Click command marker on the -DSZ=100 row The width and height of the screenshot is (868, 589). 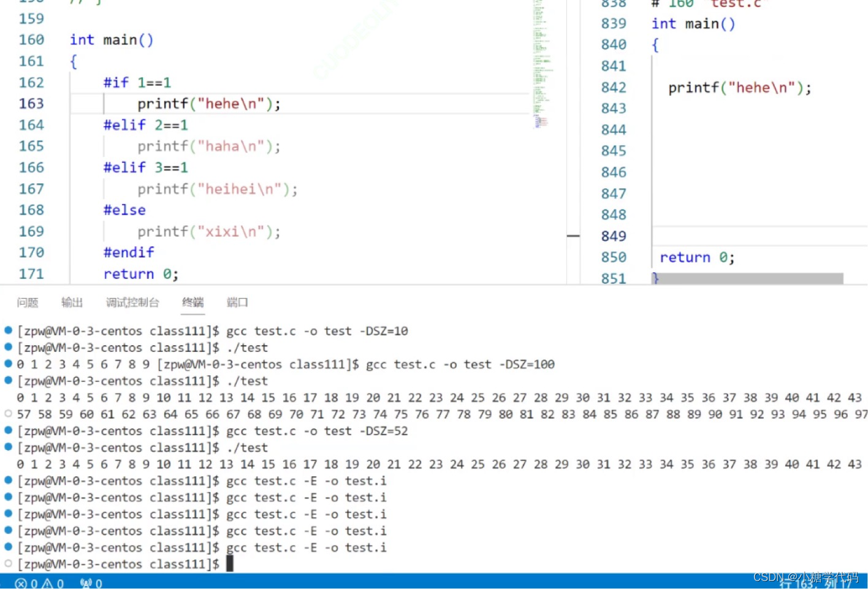[9, 363]
